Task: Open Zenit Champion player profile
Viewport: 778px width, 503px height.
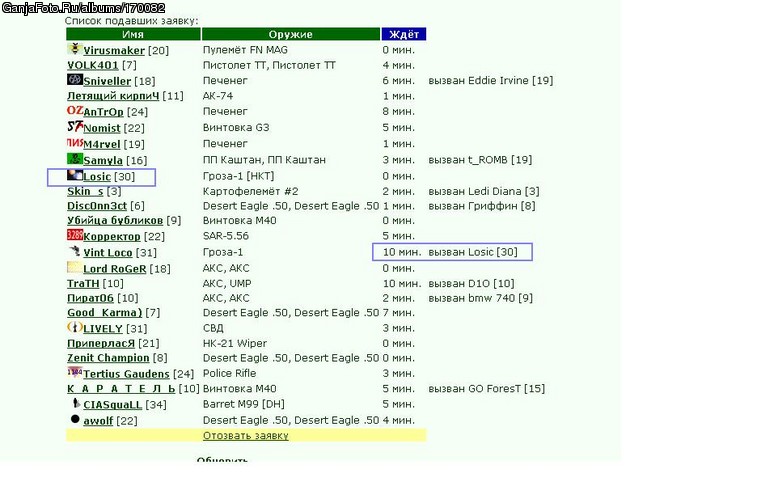Action: (x=108, y=358)
